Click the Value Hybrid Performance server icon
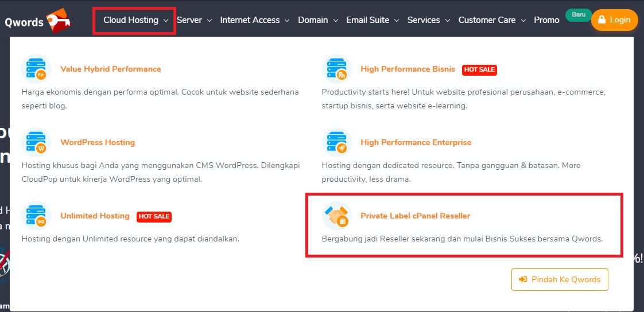644x312 pixels. pos(36,69)
